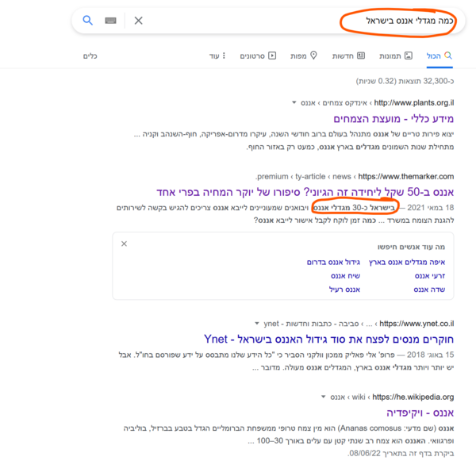Click the maps tab pin icon
The width and height of the screenshot is (476, 476).
[x=313, y=56]
